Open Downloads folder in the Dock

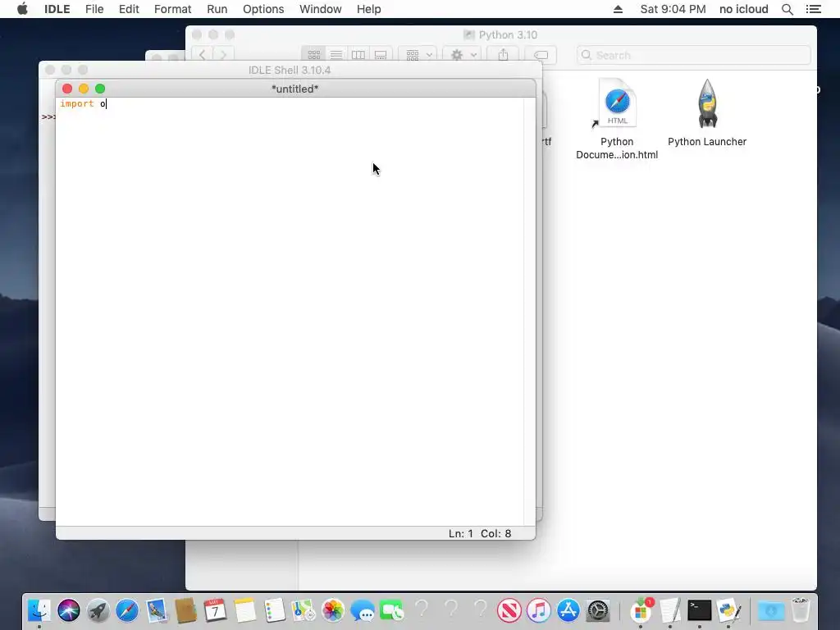[771, 610]
